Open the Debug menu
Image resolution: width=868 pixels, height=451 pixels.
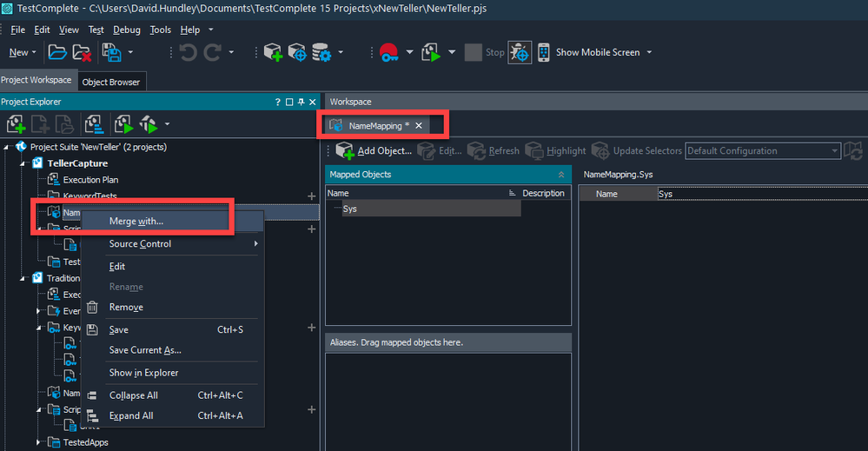click(x=126, y=30)
